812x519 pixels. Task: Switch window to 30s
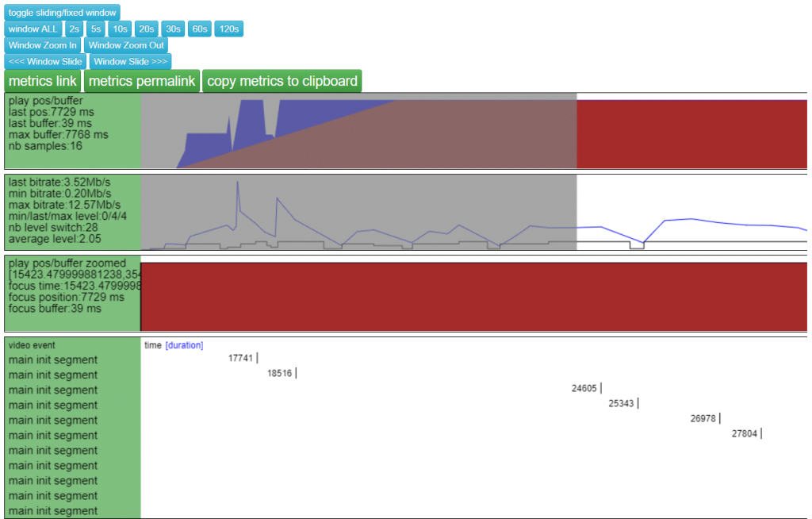pos(173,29)
